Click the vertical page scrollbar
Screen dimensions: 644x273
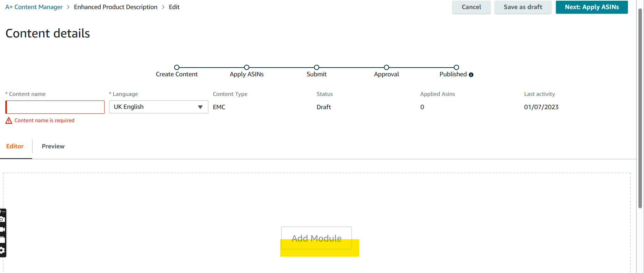point(640,105)
